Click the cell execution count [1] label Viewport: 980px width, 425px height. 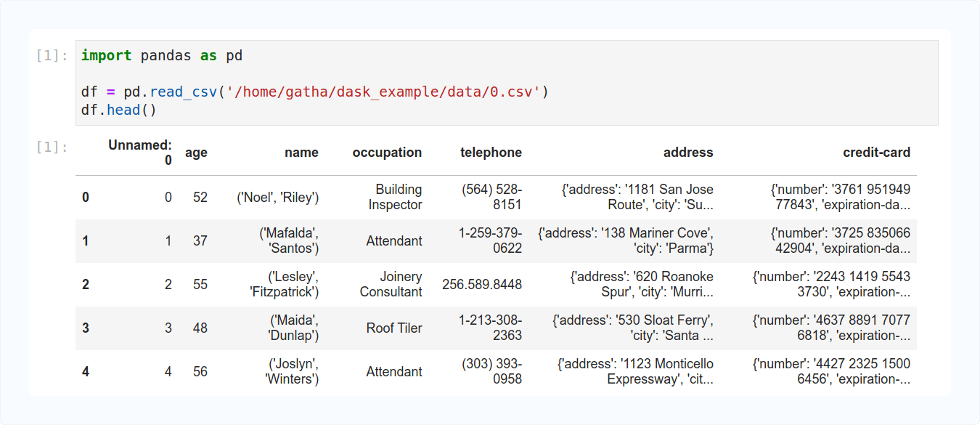pos(48,55)
